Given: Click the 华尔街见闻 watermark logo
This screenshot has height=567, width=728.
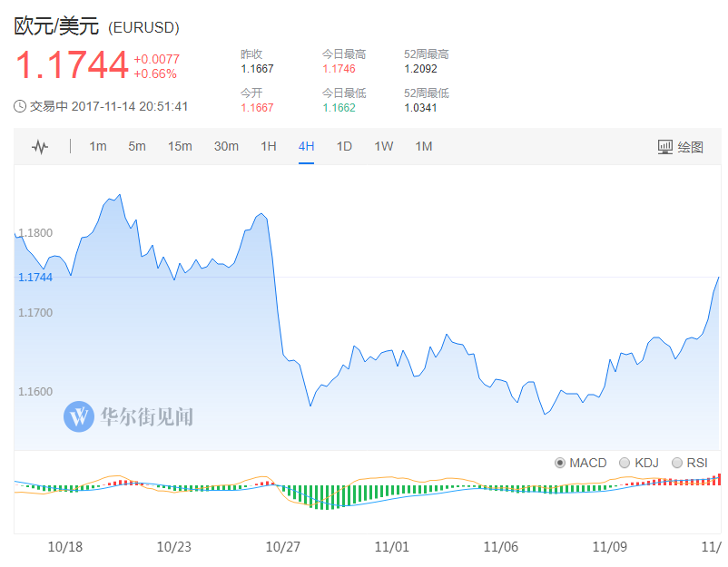Looking at the screenshot, I should (x=79, y=416).
